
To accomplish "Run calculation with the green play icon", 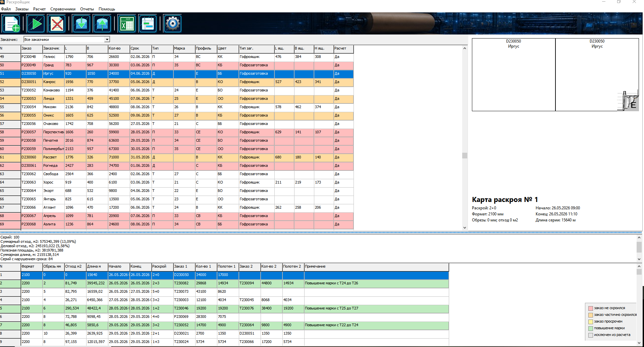I will click(36, 24).
